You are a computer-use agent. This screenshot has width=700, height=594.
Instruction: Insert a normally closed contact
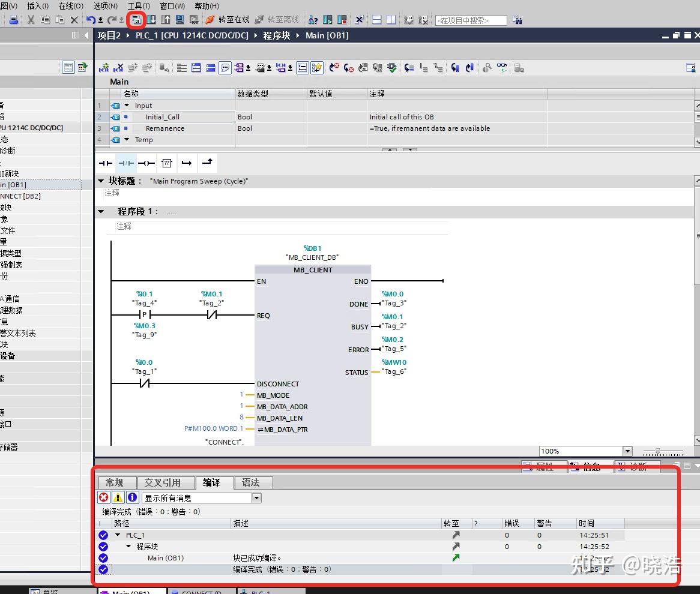[x=126, y=163]
